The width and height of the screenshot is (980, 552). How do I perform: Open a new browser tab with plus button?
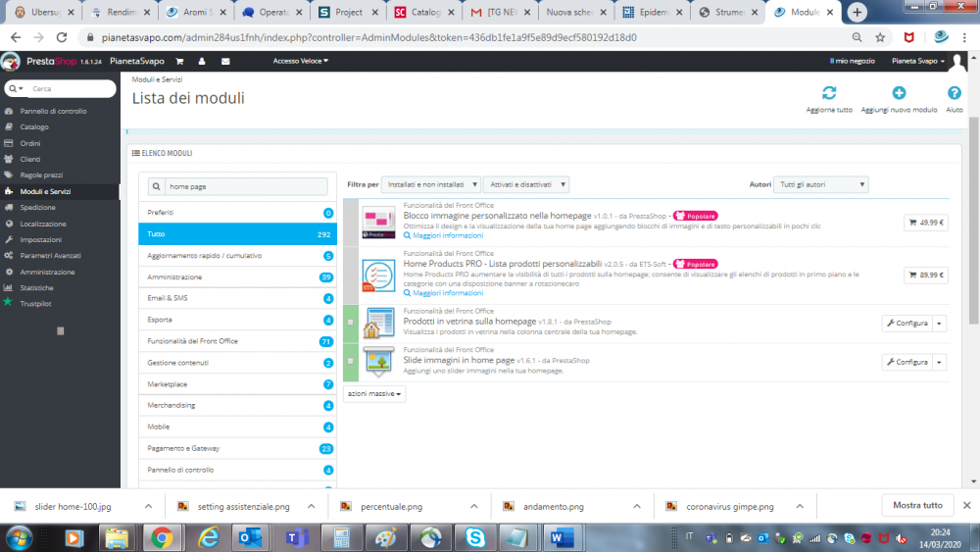857,12
